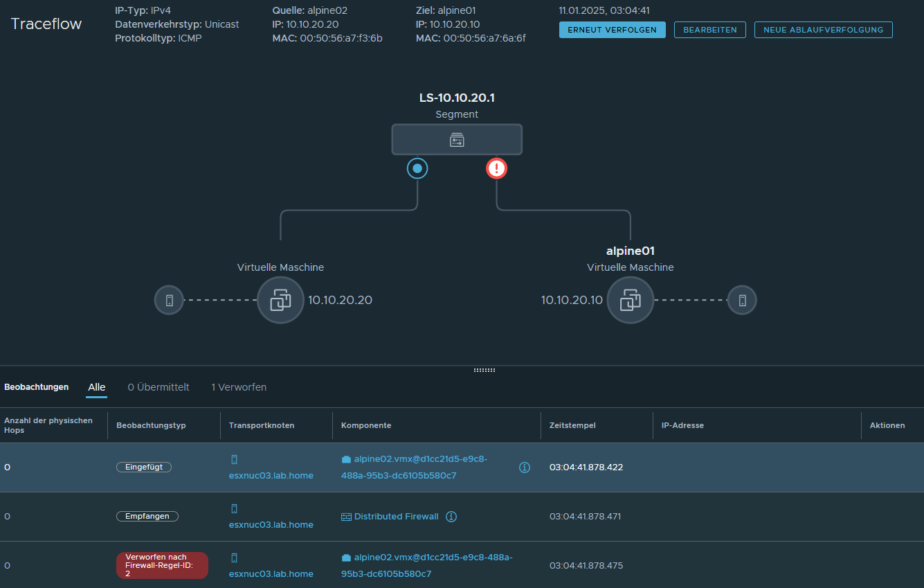Switch to the 0 Übermittelt tab
Viewport: 924px width, 588px height.
click(158, 387)
